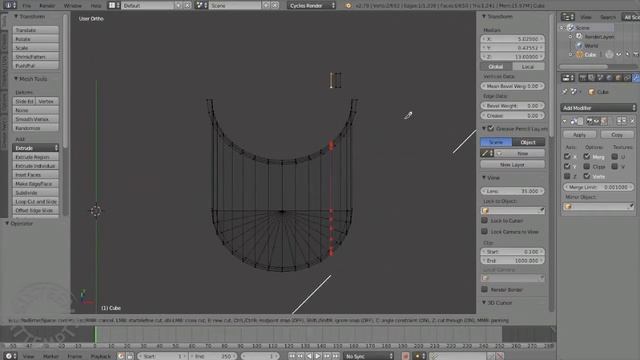
Task: Toggle Mirror modifier Clipping option
Action: [x=587, y=167]
